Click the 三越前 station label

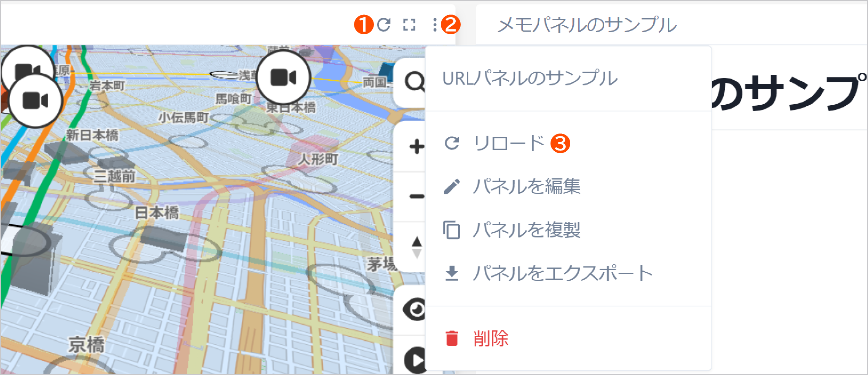pos(114,176)
